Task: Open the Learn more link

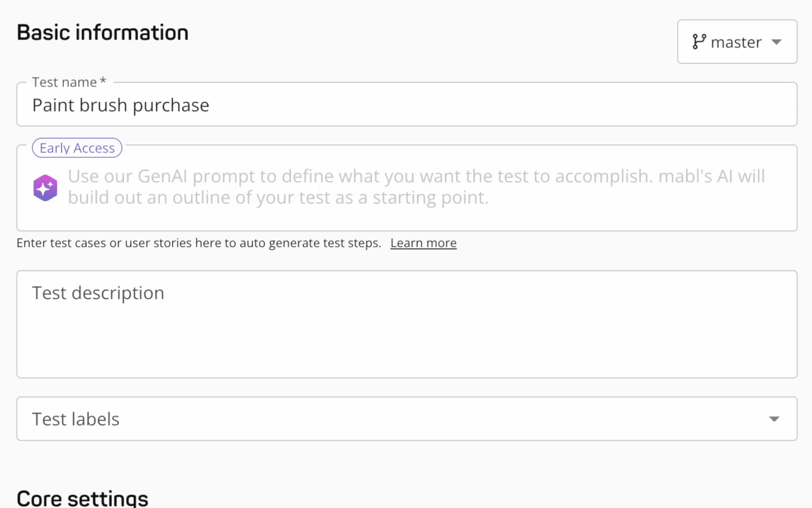Action: click(x=422, y=243)
